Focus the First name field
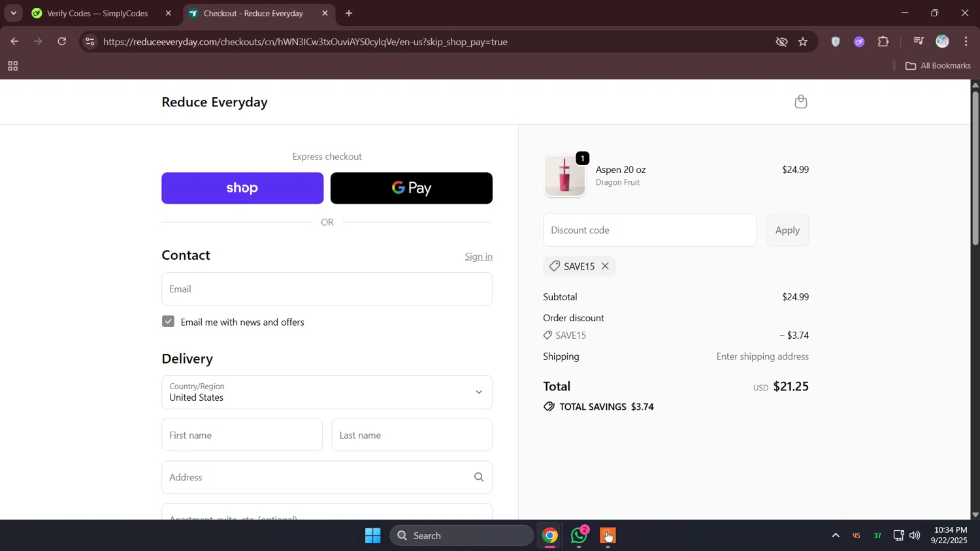This screenshot has width=980, height=551. (242, 435)
